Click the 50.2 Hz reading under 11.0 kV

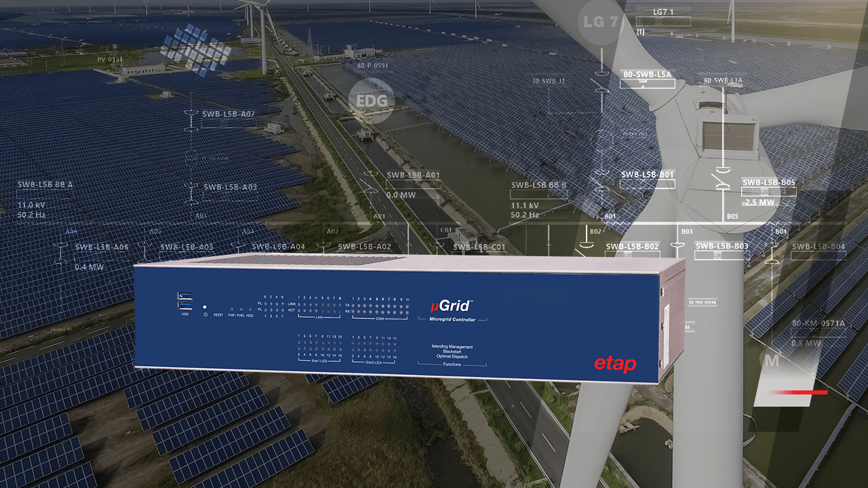(x=32, y=215)
